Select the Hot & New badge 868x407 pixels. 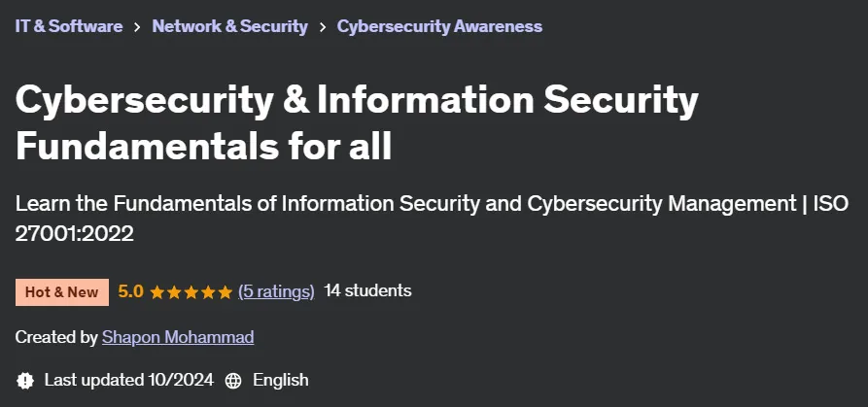point(62,292)
